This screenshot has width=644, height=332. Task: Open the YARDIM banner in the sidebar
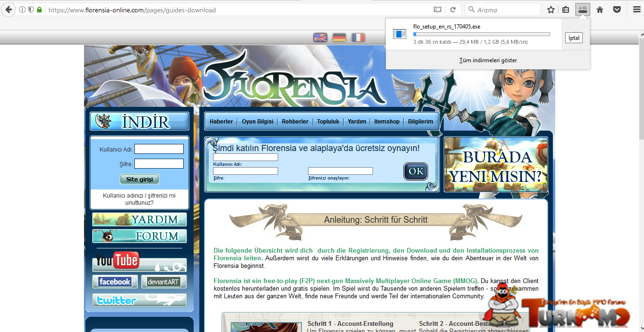coord(140,219)
